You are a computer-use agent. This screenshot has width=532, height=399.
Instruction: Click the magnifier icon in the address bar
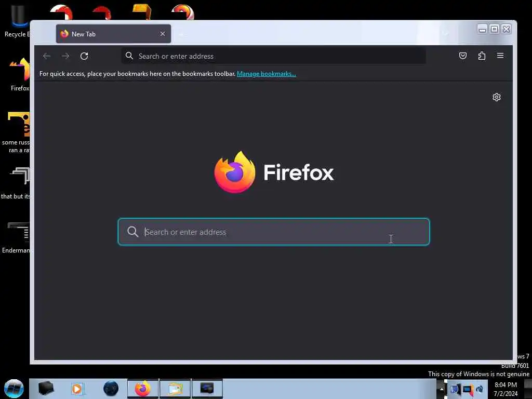[129, 56]
